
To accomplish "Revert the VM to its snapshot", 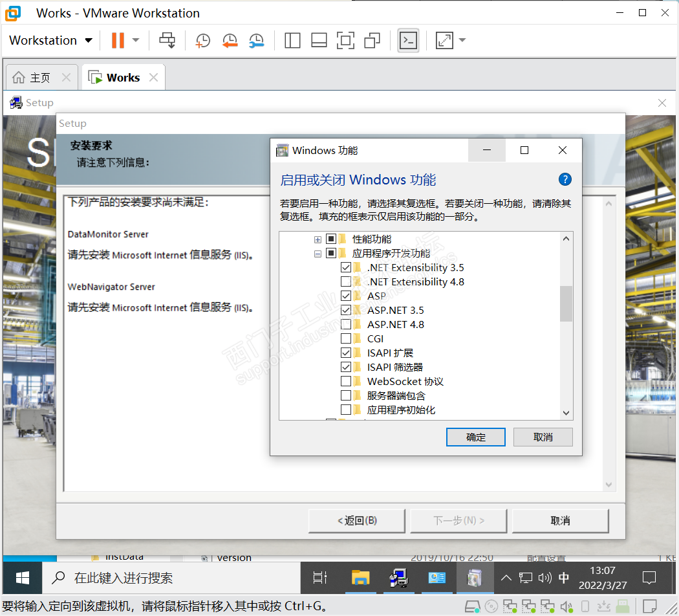I will pyautogui.click(x=230, y=41).
